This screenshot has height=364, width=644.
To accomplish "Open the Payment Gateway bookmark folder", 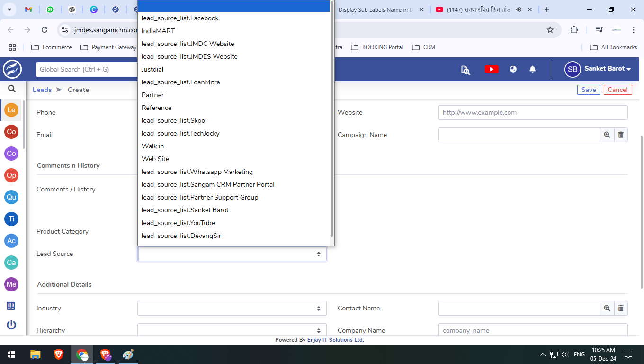I will [x=108, y=47].
